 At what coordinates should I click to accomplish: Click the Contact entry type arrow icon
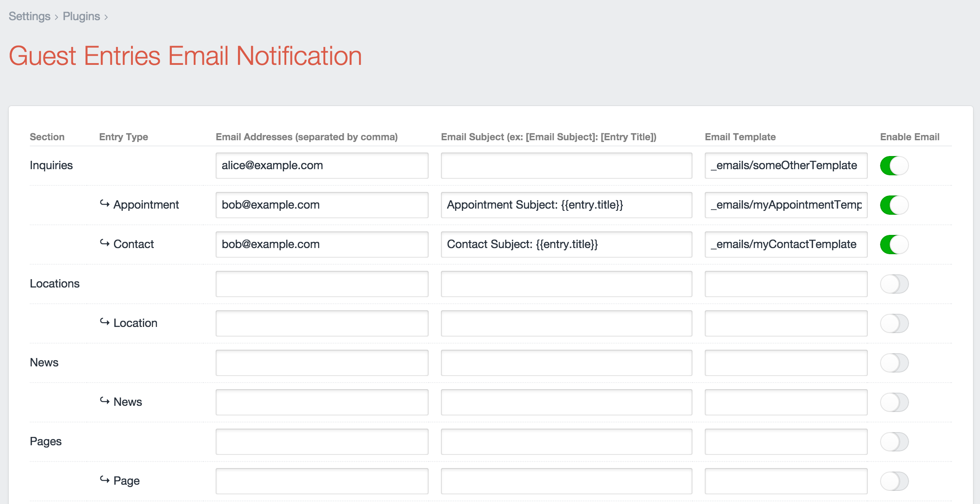[104, 243]
